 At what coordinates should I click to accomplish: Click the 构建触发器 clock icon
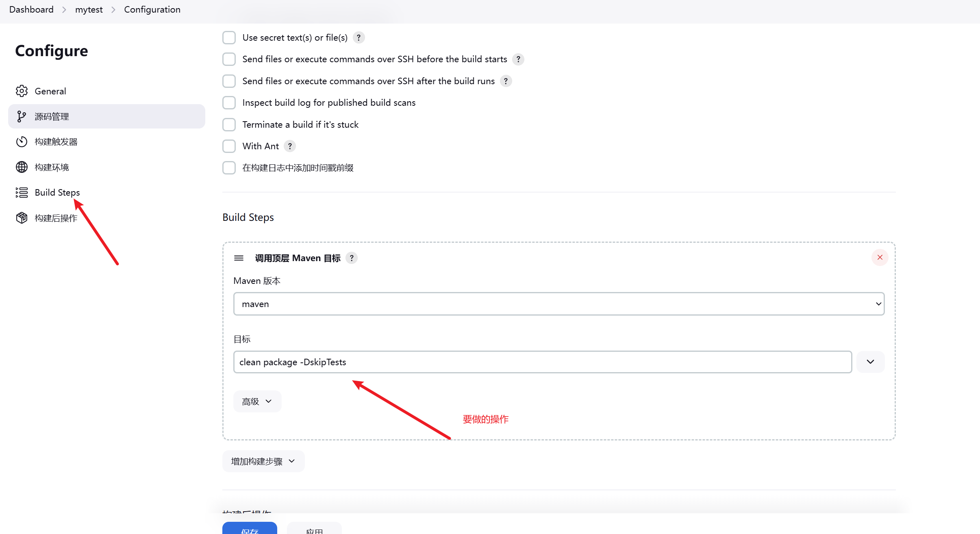(x=22, y=142)
